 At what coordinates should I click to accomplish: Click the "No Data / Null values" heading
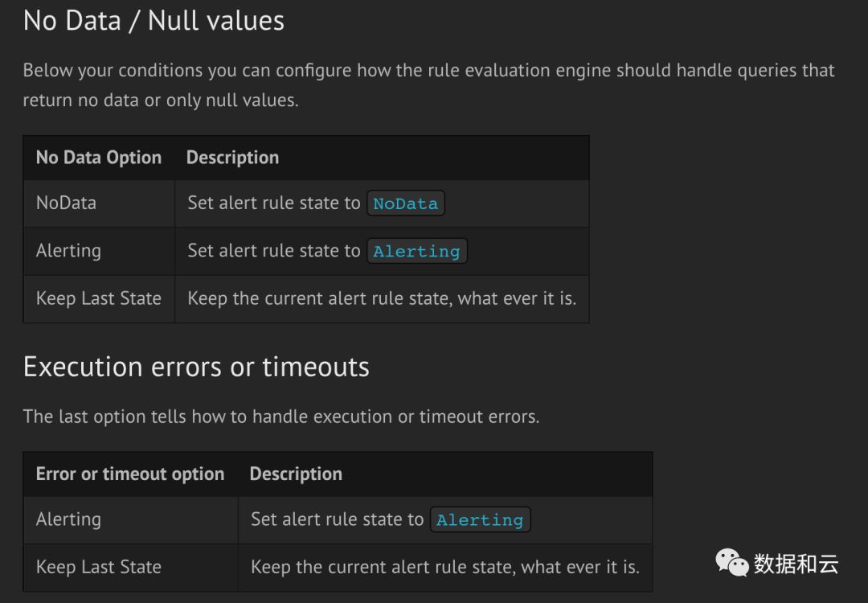154,21
